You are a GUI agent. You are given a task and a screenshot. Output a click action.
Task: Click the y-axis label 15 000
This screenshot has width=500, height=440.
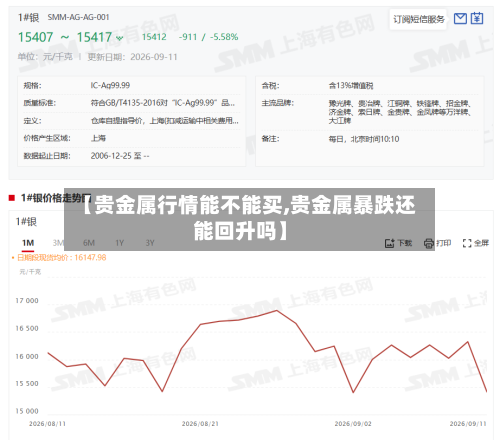click(x=27, y=411)
